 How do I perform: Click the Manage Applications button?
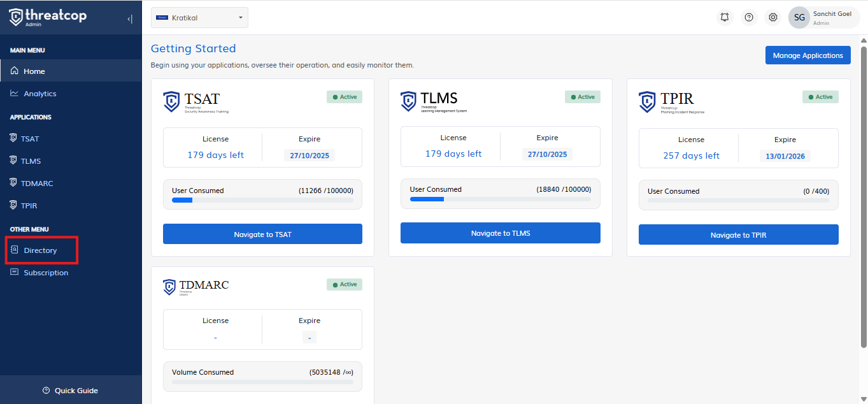pos(808,55)
